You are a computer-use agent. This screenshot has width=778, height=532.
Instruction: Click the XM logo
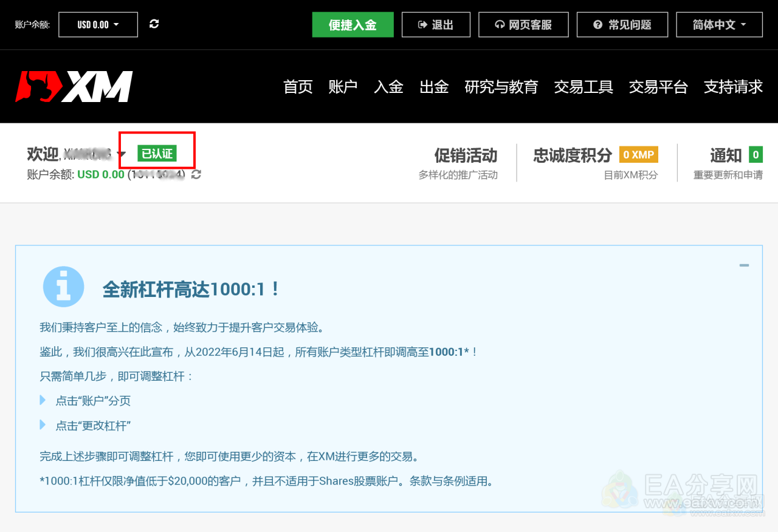pyautogui.click(x=74, y=86)
